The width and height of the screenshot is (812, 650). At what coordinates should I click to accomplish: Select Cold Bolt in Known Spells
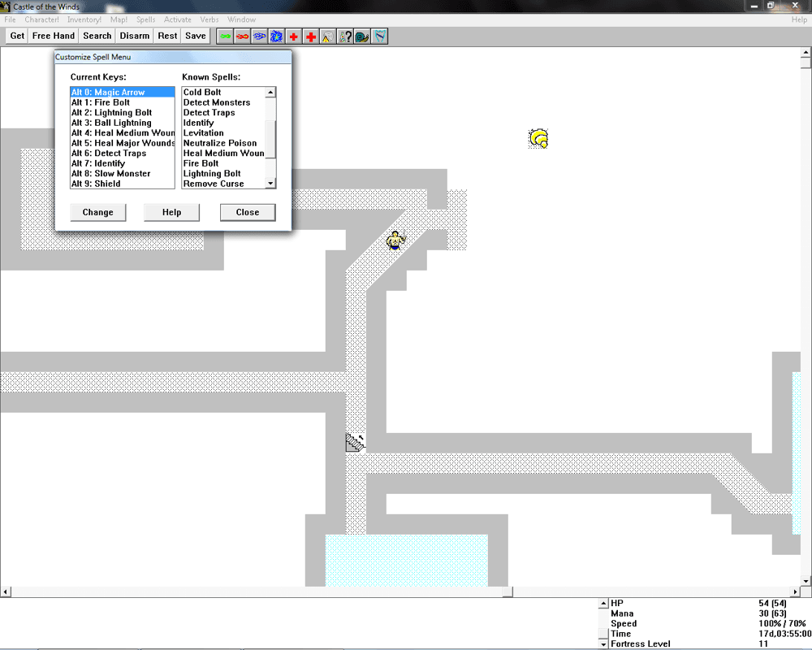pos(224,93)
